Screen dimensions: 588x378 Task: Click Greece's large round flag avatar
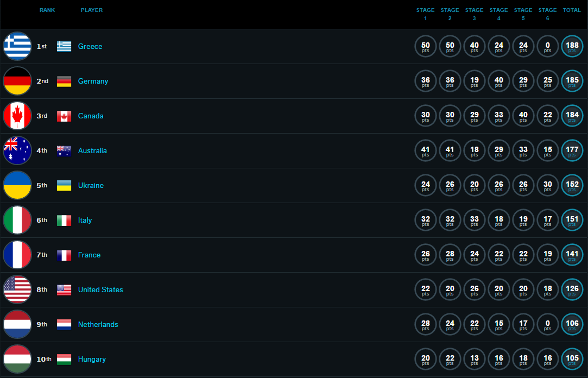pos(17,46)
